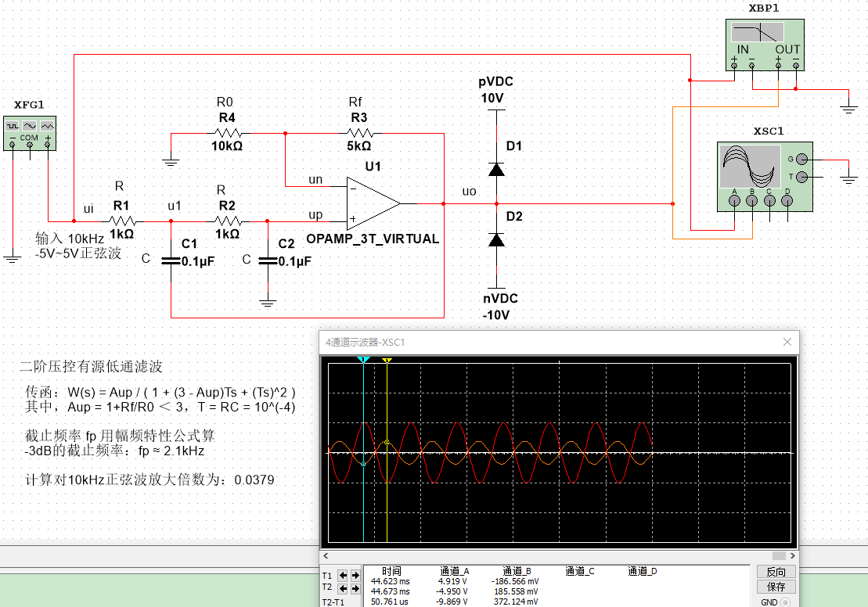Select diode D2 symbol
The image size is (868, 607).
[495, 239]
